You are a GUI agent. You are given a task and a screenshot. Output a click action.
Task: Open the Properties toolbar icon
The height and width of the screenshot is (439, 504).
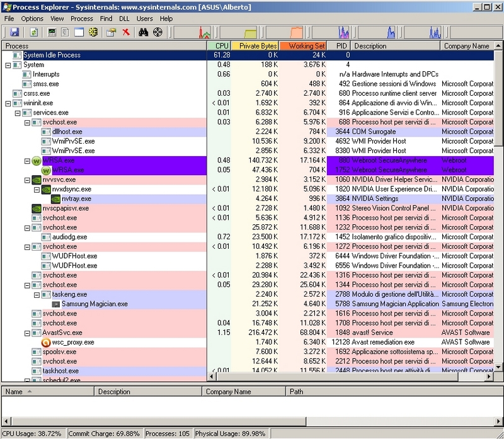pos(112,32)
